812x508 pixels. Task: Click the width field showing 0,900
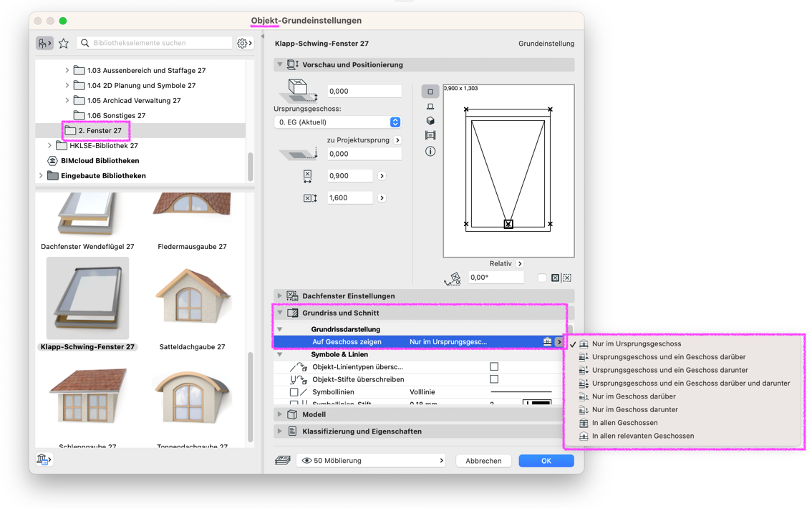pos(349,176)
